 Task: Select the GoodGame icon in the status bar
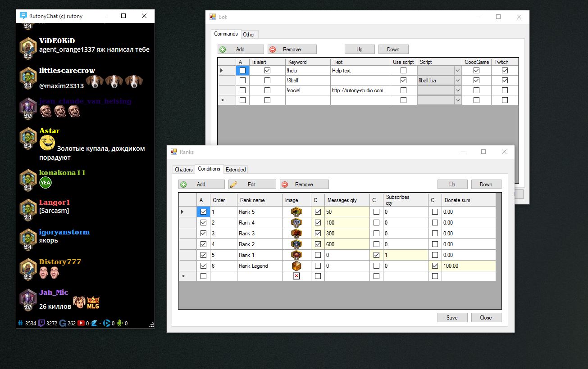62,323
